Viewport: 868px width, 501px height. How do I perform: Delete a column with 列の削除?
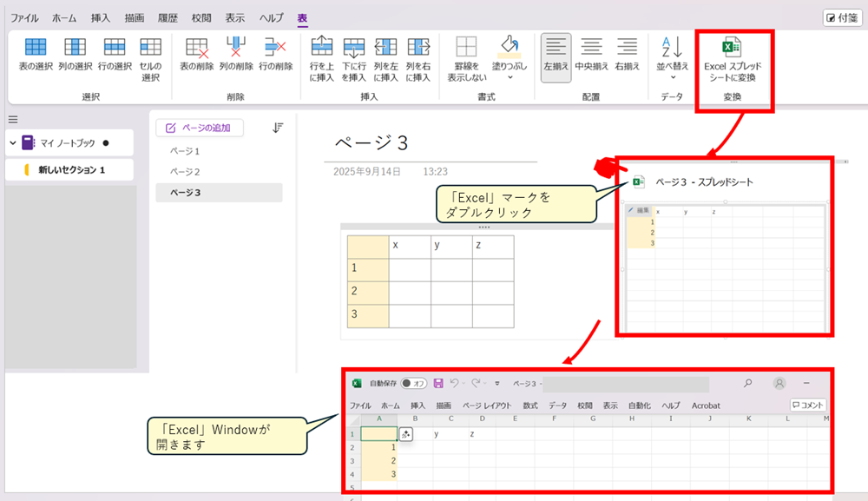236,47
